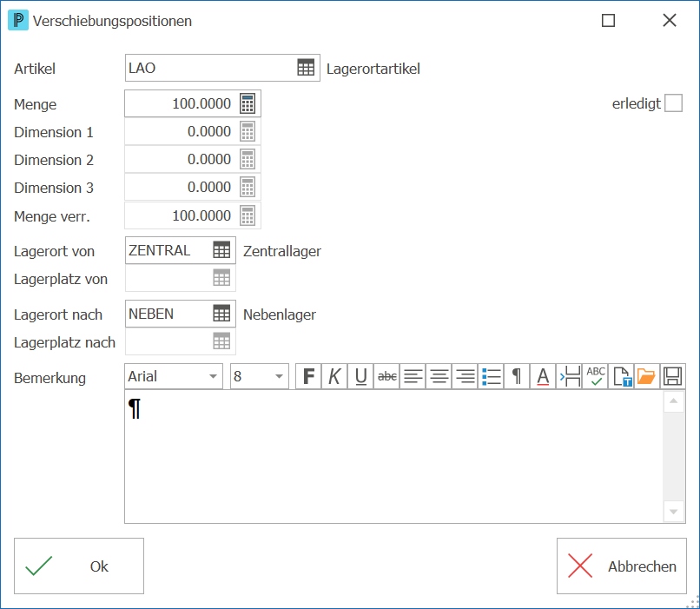This screenshot has width=700, height=609.
Task: Toggle paragraph marks display
Action: [517, 376]
